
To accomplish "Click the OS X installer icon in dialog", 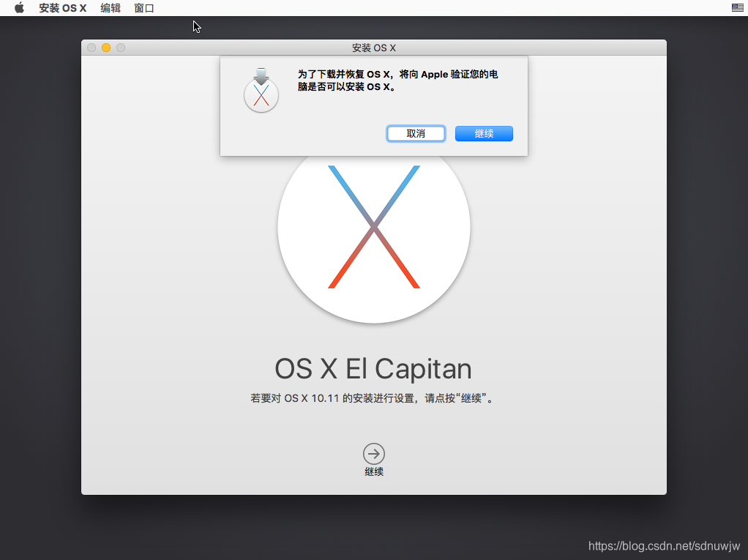I will tap(261, 90).
